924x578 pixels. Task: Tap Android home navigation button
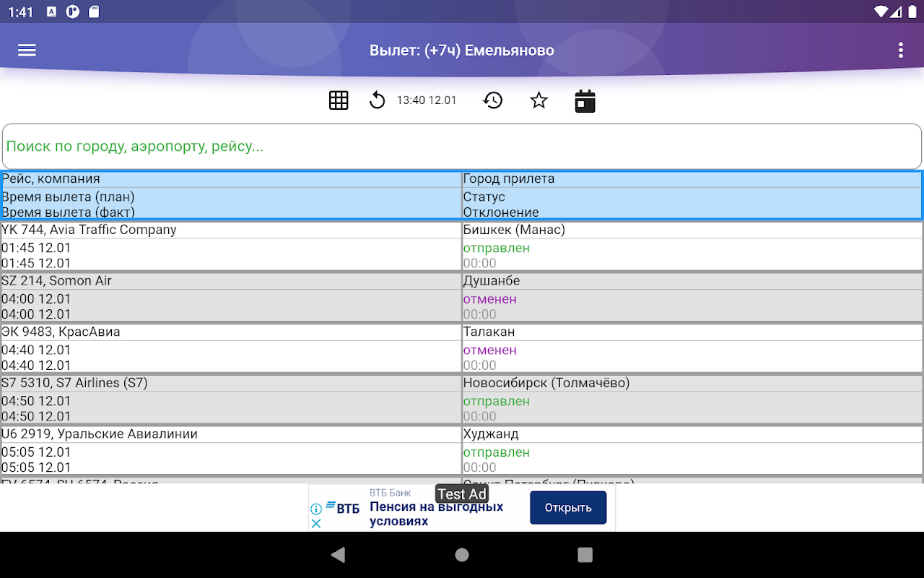click(x=462, y=555)
